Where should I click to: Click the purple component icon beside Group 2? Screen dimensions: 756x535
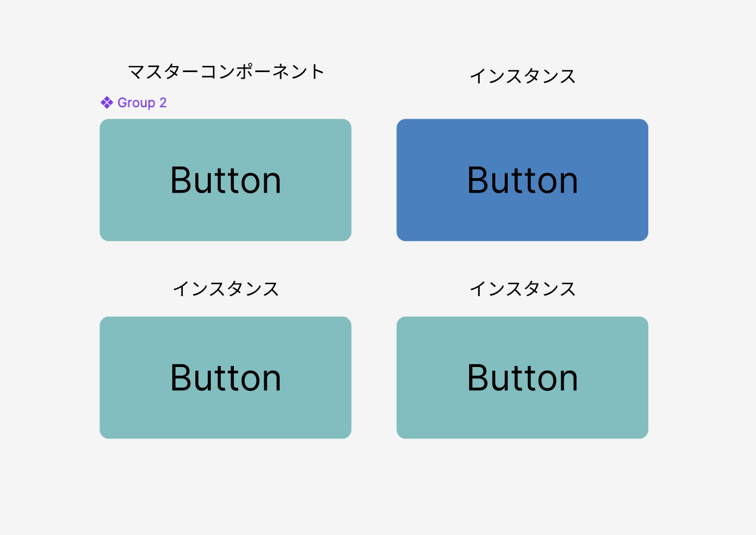[x=107, y=102]
